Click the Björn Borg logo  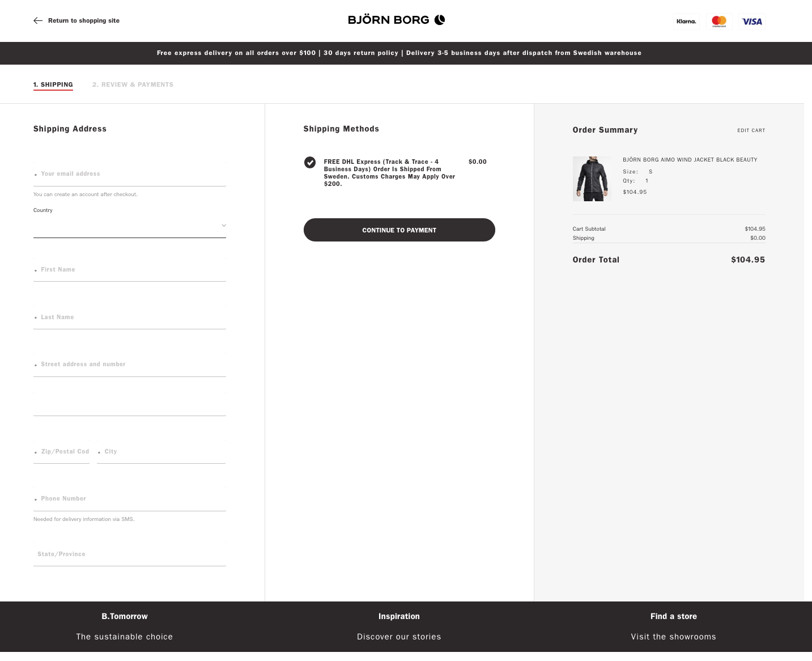click(x=397, y=20)
